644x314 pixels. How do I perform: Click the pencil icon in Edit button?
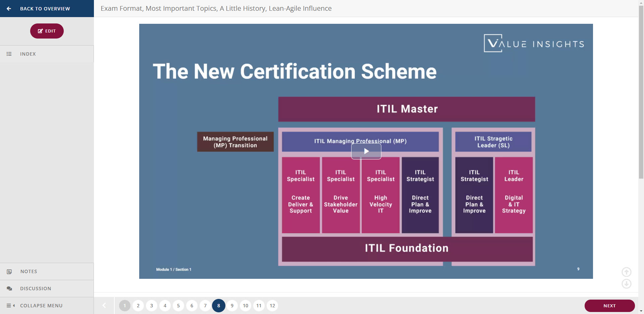point(40,31)
